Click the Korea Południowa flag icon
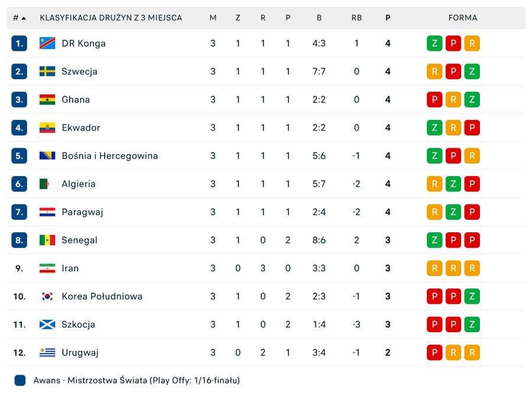This screenshot has width=532, height=399. tap(47, 296)
